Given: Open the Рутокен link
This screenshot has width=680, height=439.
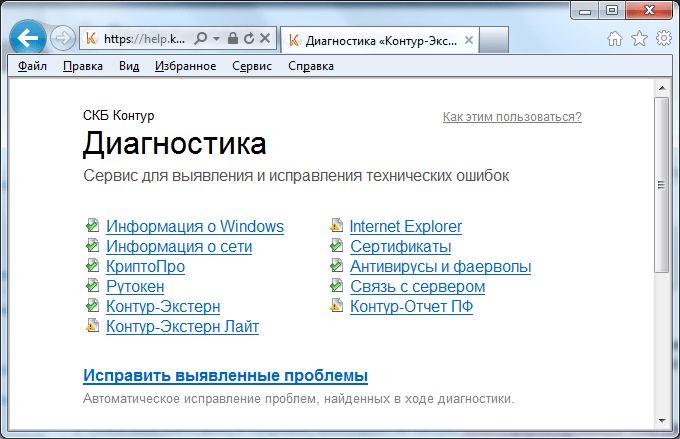Looking at the screenshot, I should pos(135,286).
